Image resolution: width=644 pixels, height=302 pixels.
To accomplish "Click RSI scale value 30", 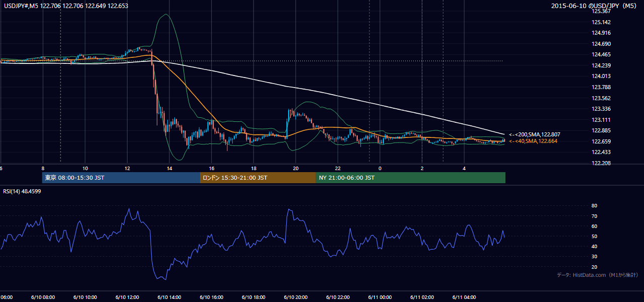I will click(595, 257).
